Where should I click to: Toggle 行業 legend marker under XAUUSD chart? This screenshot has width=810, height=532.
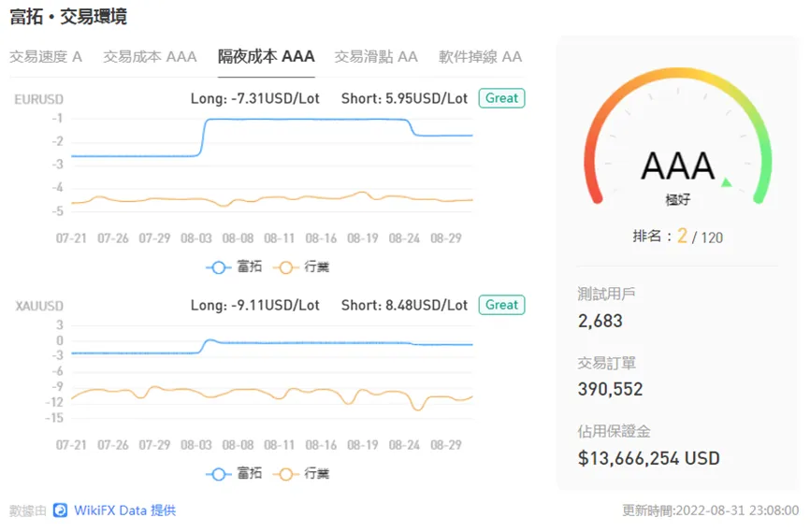tap(285, 474)
